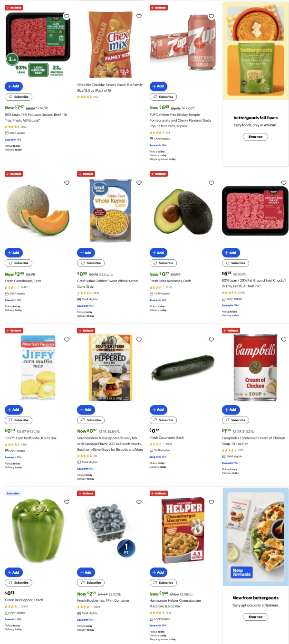Click the SNAP eligible icon under cantaloupe
Image resolution: width=289 pixels, height=644 pixels.
(x=6, y=294)
